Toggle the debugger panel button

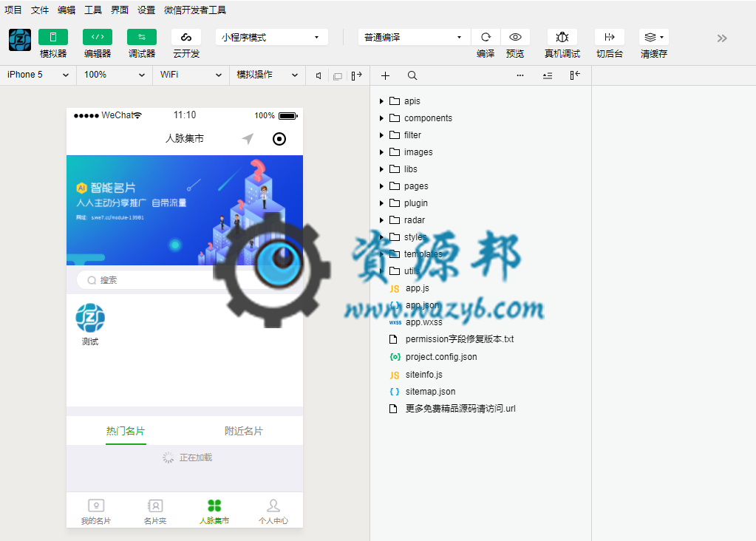(142, 37)
